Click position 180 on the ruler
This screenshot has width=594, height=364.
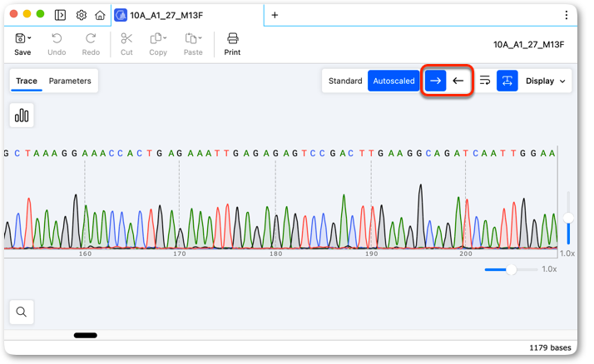click(x=276, y=254)
